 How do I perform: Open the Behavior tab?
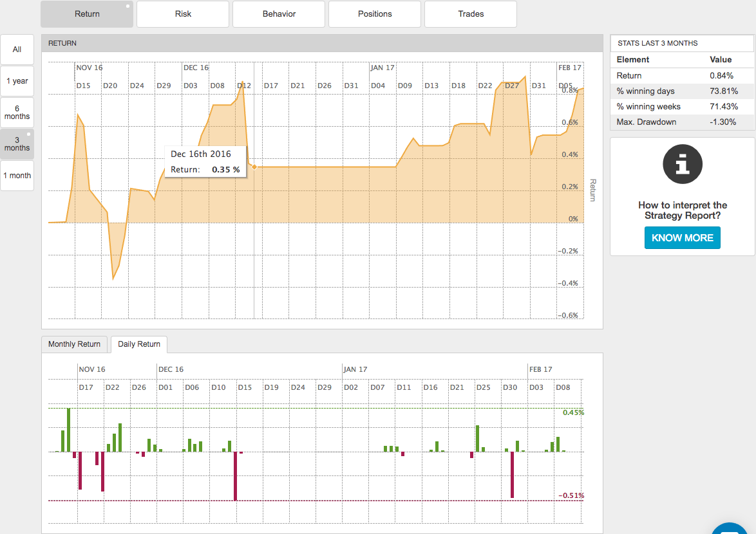coord(279,14)
